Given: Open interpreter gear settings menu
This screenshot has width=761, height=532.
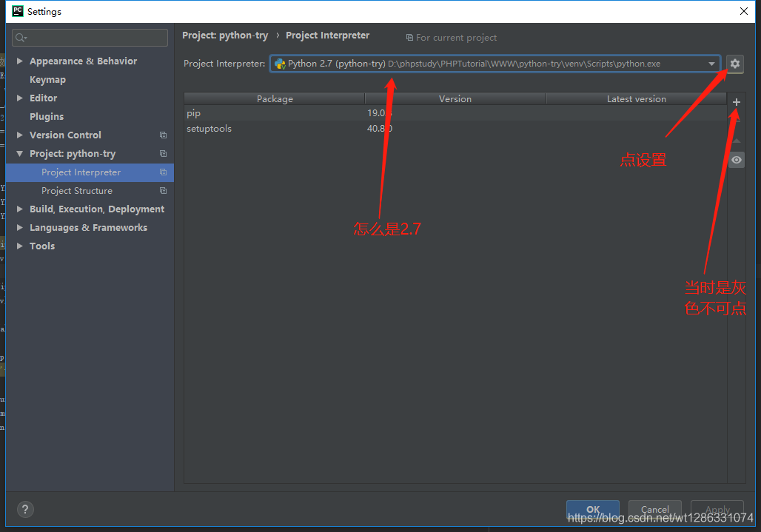Looking at the screenshot, I should click(x=735, y=64).
